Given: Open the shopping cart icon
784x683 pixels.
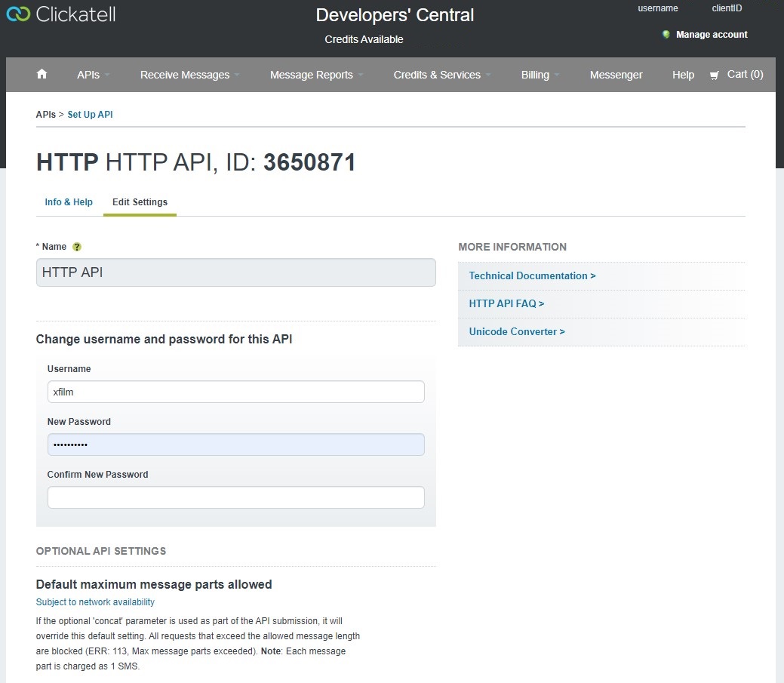Looking at the screenshot, I should (x=715, y=75).
